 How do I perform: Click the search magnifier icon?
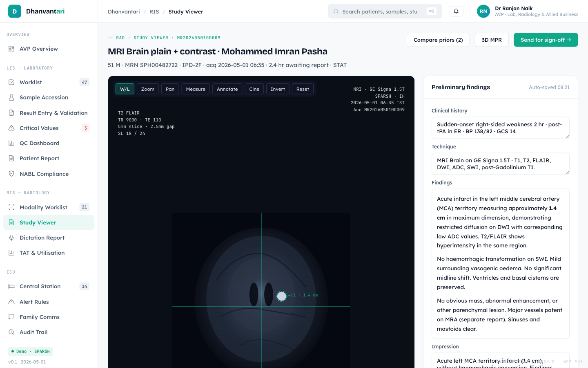click(336, 11)
